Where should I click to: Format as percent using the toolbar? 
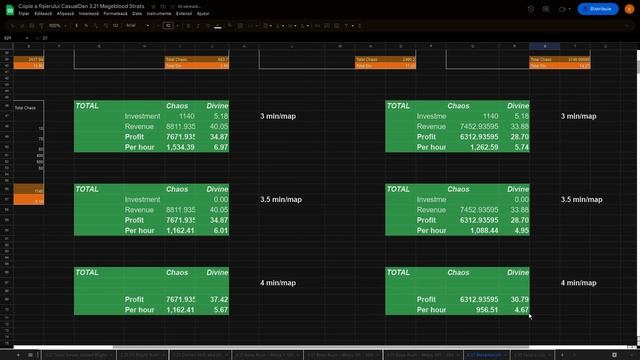pos(86,26)
